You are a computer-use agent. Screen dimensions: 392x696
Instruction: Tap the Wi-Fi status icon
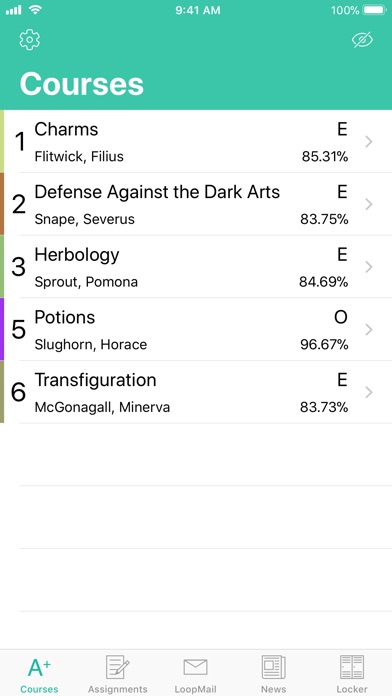(35, 10)
